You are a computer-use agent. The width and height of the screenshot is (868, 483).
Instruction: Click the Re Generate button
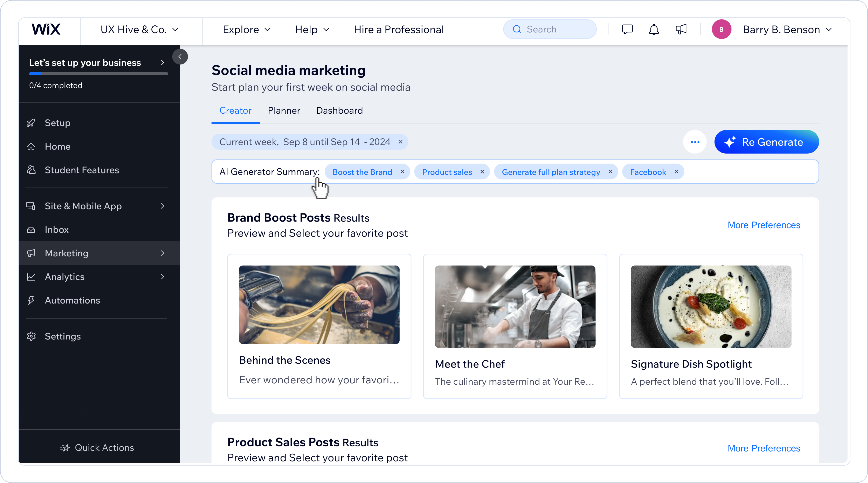(x=766, y=142)
